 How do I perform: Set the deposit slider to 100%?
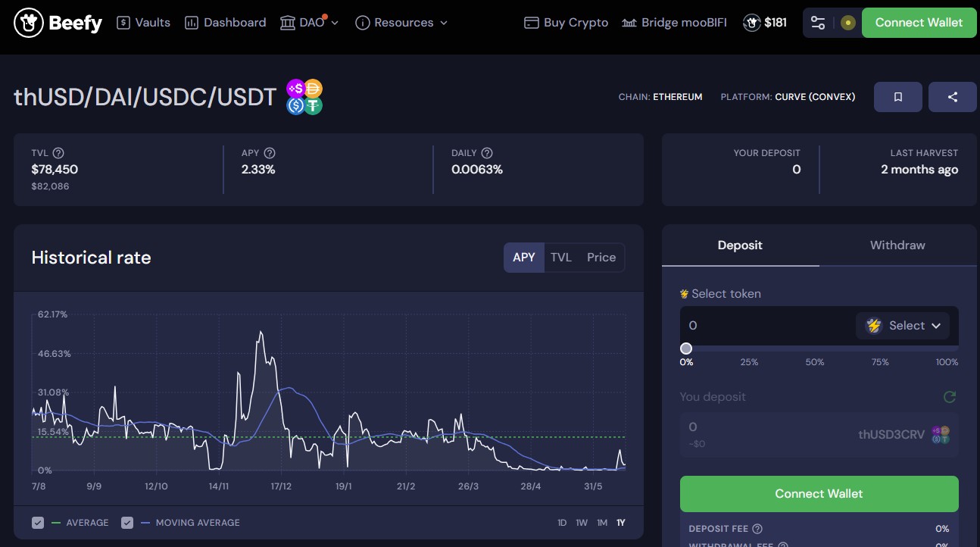click(947, 362)
